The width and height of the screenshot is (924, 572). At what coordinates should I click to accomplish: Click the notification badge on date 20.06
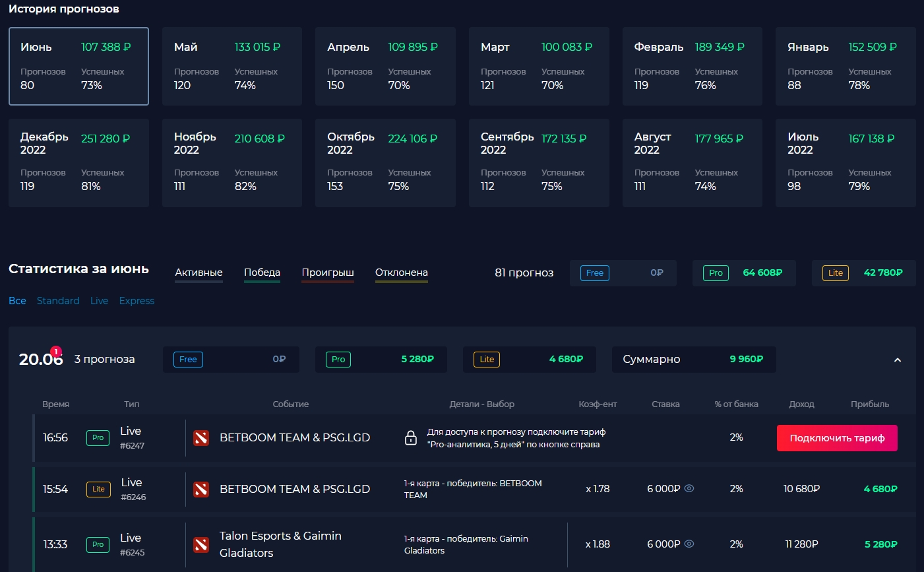(56, 352)
